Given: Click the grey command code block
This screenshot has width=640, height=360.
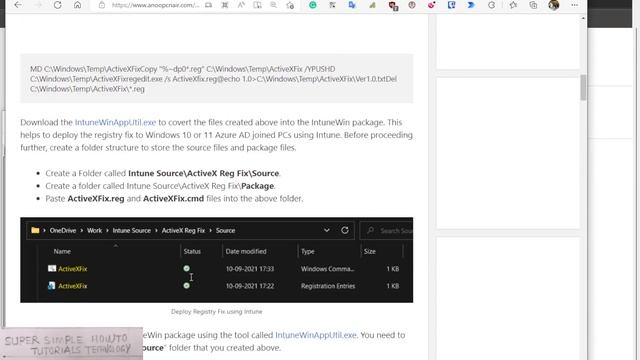Looking at the screenshot, I should tap(217, 78).
